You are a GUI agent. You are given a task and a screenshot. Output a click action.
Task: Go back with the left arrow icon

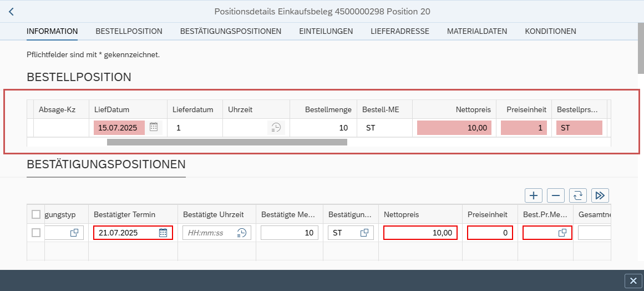tap(11, 12)
